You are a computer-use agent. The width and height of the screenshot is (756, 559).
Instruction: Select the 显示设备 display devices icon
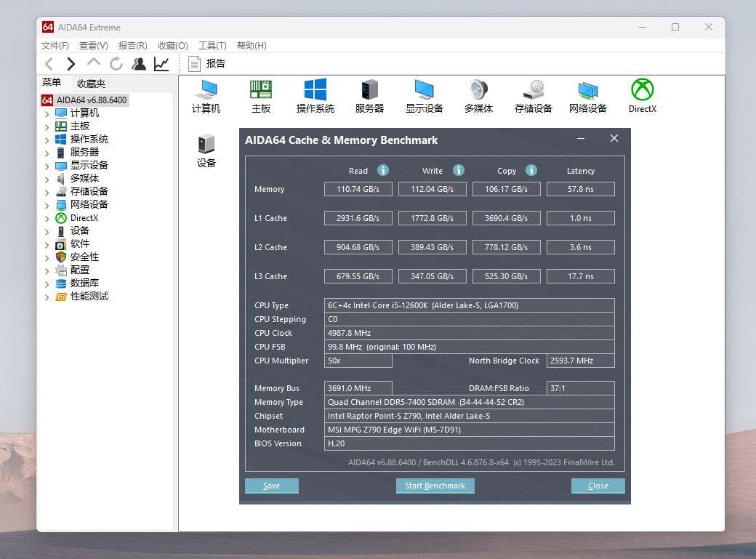pyautogui.click(x=424, y=95)
